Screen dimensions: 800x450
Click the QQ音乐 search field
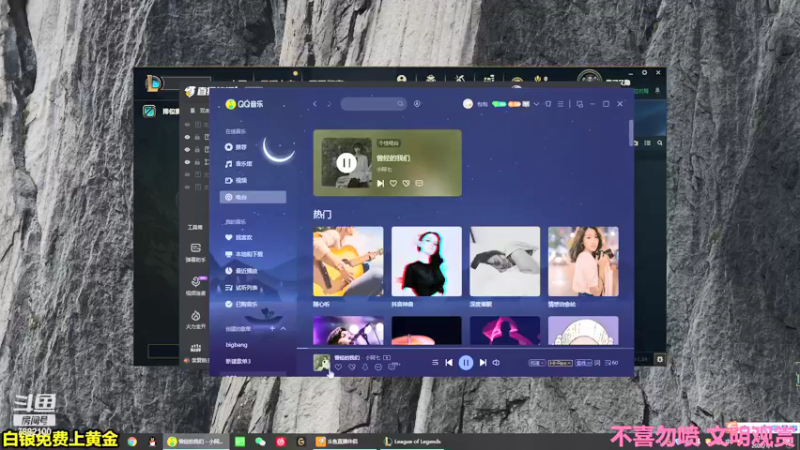373,104
